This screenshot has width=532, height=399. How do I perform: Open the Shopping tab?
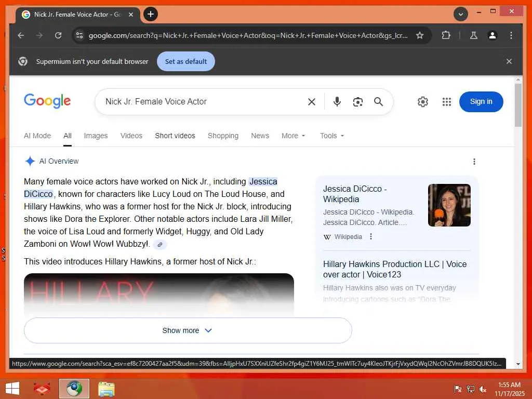click(223, 136)
